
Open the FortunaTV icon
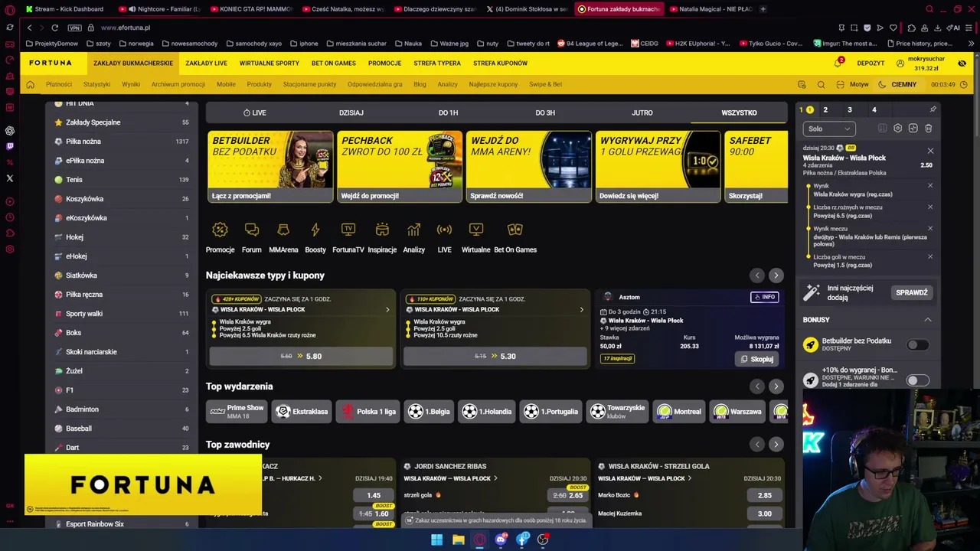tap(348, 230)
